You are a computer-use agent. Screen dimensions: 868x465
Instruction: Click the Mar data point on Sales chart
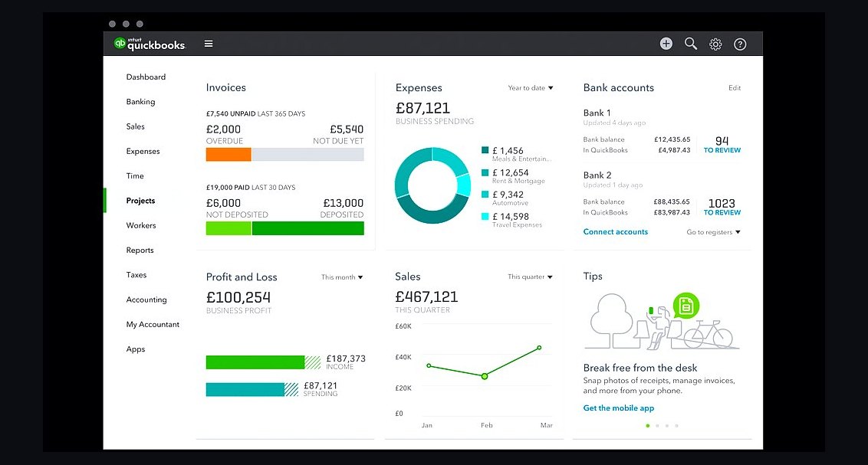(x=539, y=348)
